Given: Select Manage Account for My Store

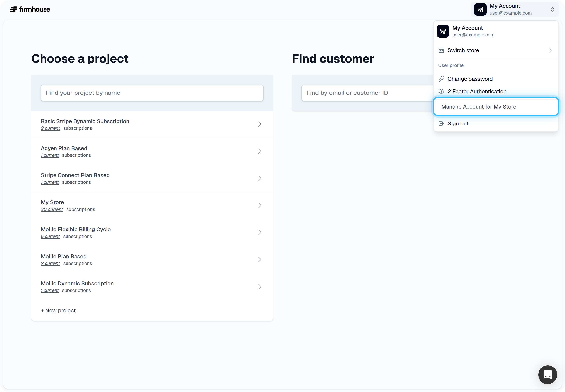Looking at the screenshot, I should click(496, 107).
